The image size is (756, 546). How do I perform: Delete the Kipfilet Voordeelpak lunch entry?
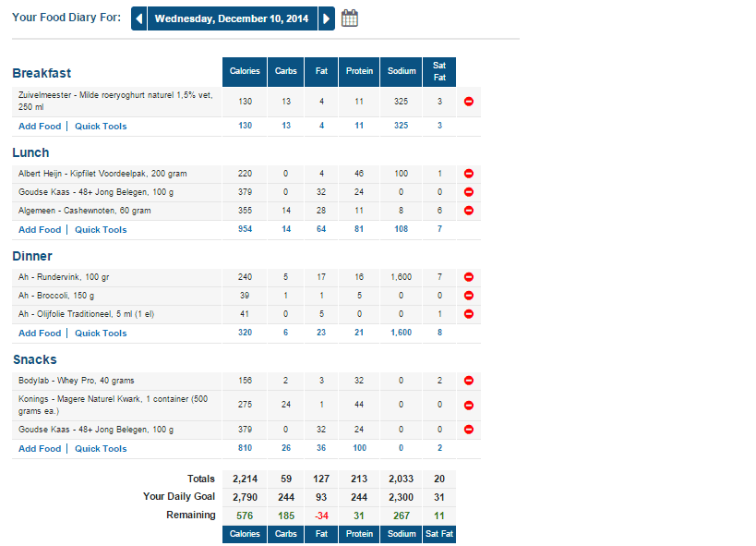point(469,174)
